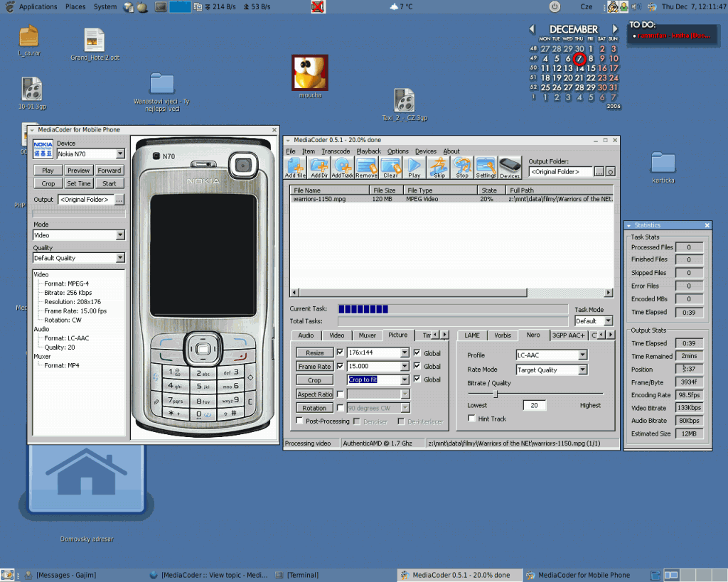The image size is (728, 582).
Task: Click the Add Track toolbar icon
Action: pyautogui.click(x=342, y=167)
